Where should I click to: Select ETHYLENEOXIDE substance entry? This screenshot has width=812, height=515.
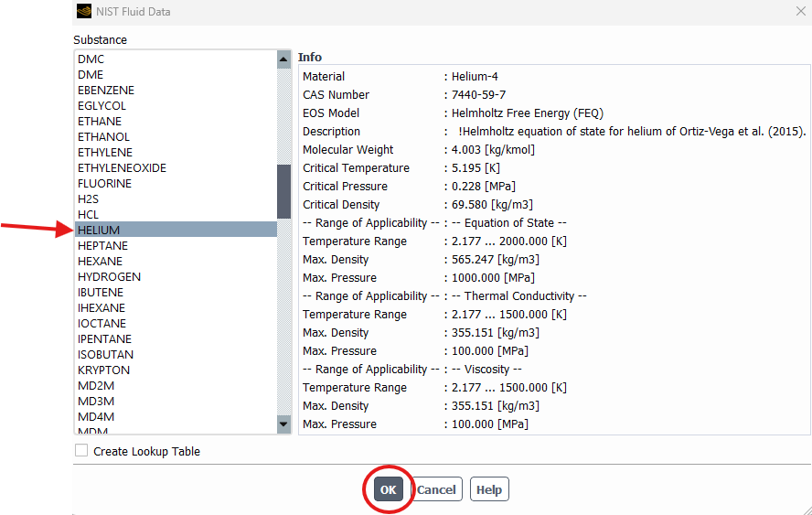pyautogui.click(x=176, y=168)
